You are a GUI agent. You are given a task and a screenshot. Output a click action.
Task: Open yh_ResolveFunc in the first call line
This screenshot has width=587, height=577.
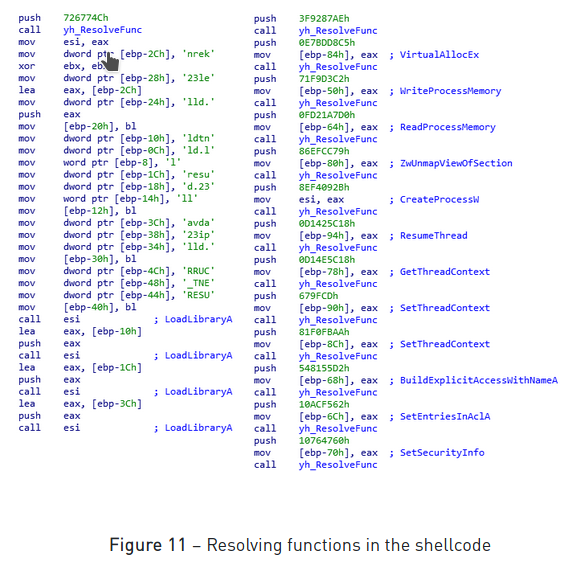coord(102,30)
